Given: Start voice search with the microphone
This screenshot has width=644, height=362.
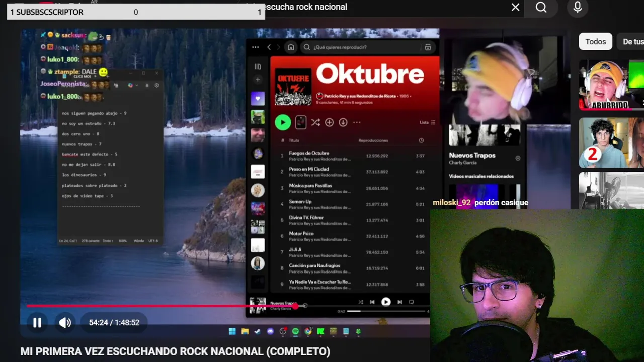Looking at the screenshot, I should point(577,7).
